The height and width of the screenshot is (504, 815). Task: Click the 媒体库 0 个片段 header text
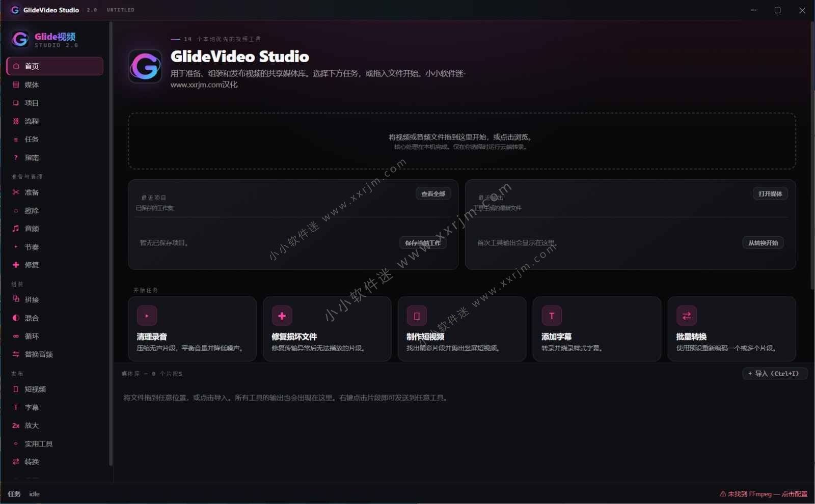coord(152,374)
